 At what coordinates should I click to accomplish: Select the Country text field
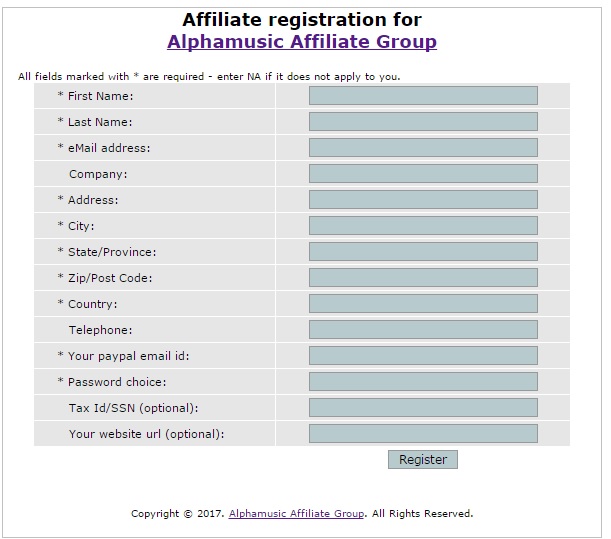coord(423,304)
